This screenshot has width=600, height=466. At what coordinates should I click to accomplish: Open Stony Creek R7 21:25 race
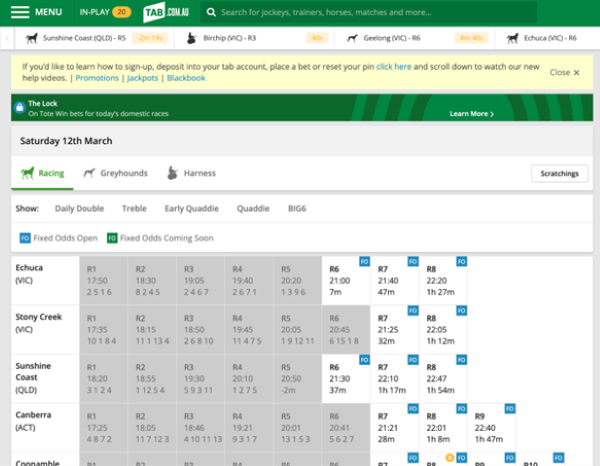pyautogui.click(x=395, y=329)
